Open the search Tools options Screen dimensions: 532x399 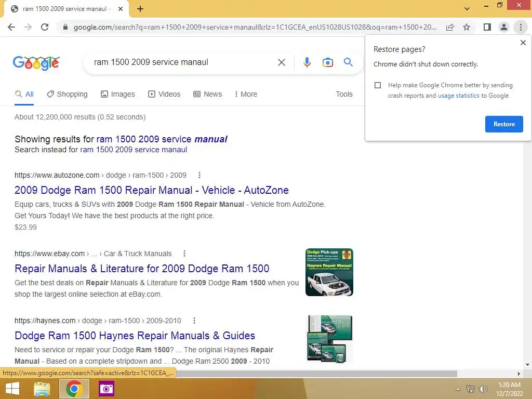click(x=344, y=95)
